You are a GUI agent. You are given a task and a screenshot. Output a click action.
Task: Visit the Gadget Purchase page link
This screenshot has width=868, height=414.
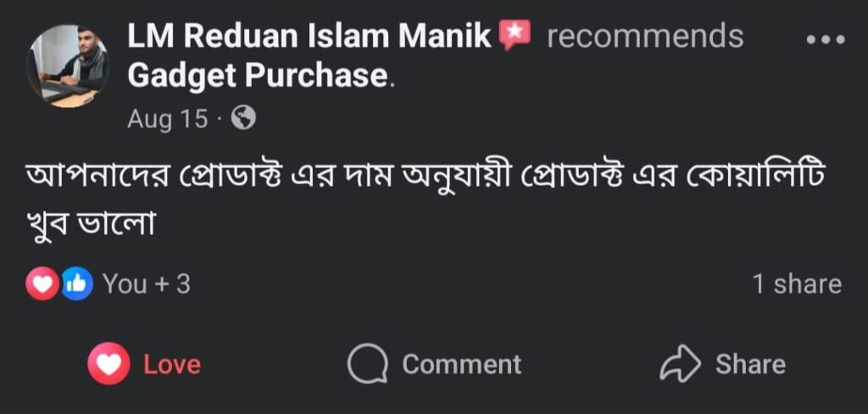pos(258,76)
